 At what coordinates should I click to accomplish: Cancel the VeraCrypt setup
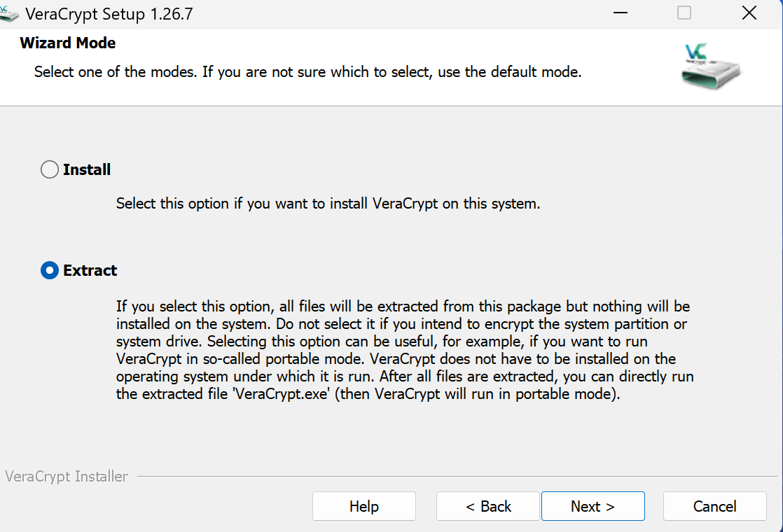point(714,506)
